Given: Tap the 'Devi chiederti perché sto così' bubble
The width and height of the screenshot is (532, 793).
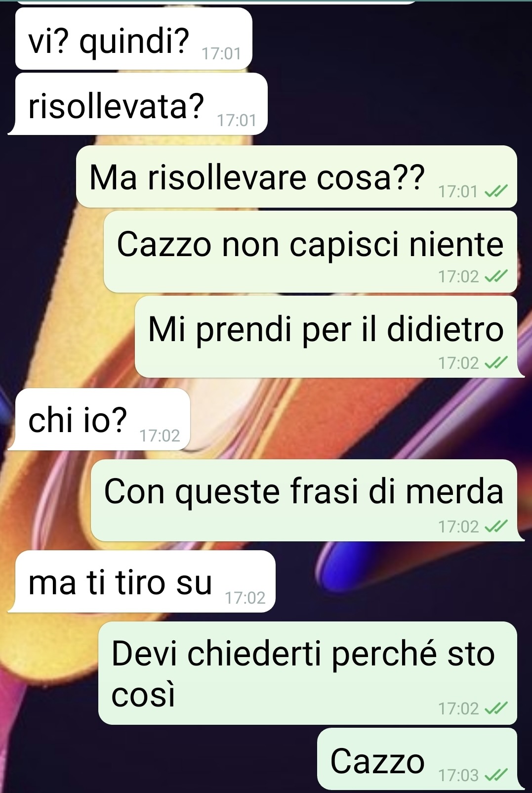Looking at the screenshot, I should tap(308, 673).
